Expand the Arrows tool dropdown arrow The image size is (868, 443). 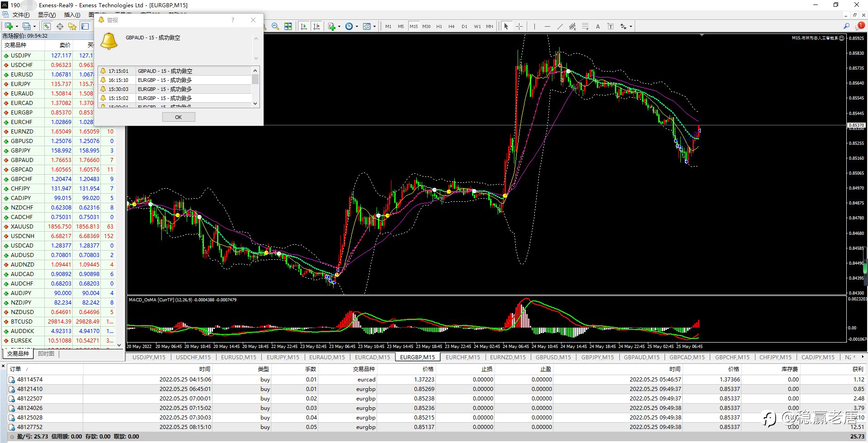coord(631,27)
